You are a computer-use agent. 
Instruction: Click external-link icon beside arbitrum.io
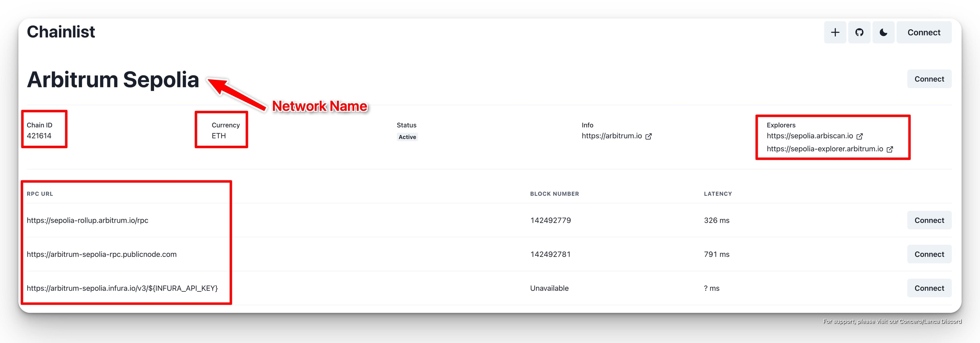pos(648,136)
